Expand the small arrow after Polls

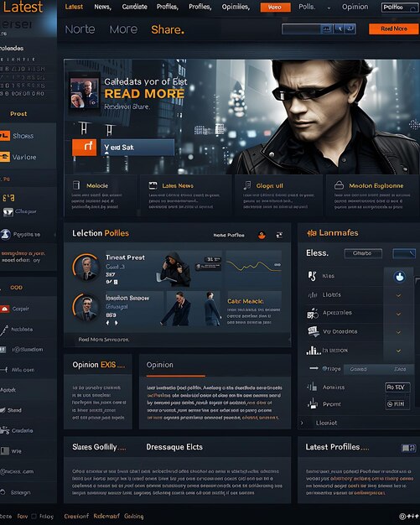pyautogui.click(x=329, y=8)
